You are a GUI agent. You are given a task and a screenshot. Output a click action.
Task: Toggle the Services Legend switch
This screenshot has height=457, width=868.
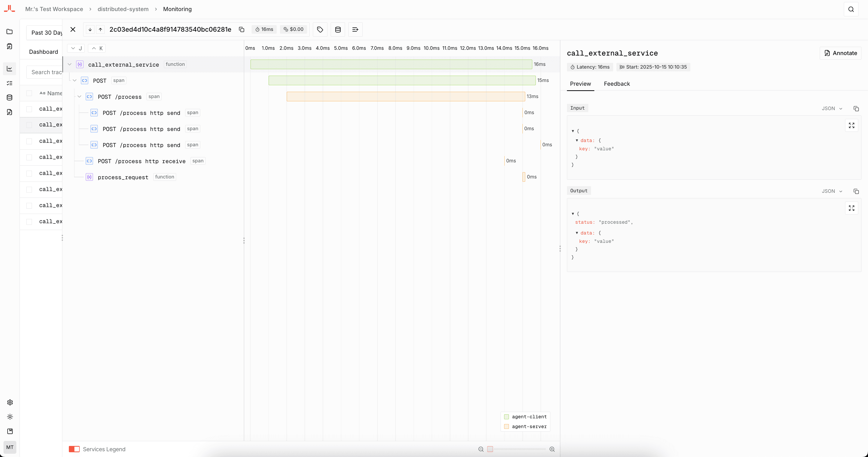click(74, 449)
